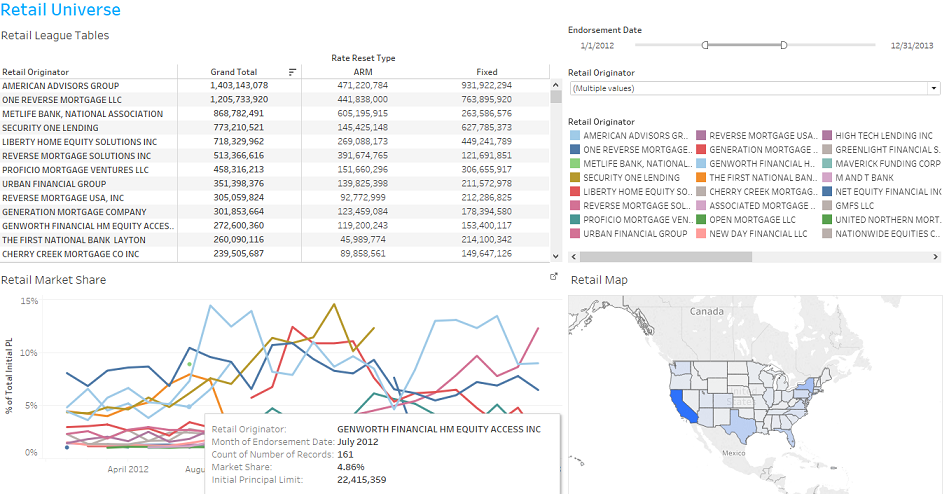Click Open Mortgage LLC legend color swatch
The width and height of the screenshot is (949, 494).
(701, 220)
